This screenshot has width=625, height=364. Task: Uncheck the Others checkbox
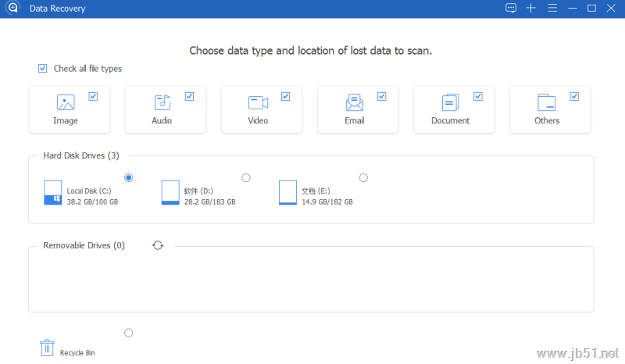click(574, 97)
